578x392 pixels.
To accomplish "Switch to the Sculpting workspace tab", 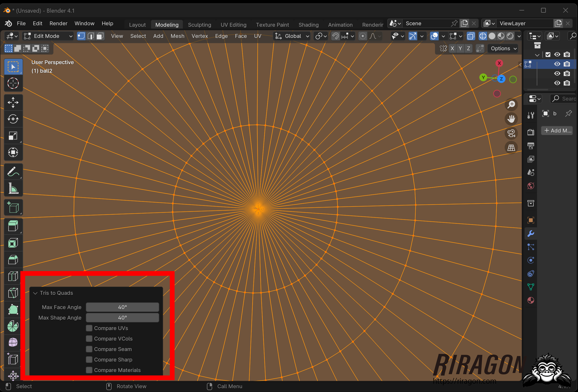I will [199, 25].
